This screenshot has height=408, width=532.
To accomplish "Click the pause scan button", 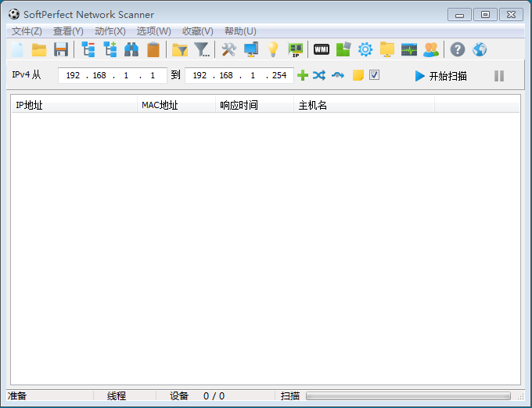I will coord(499,76).
